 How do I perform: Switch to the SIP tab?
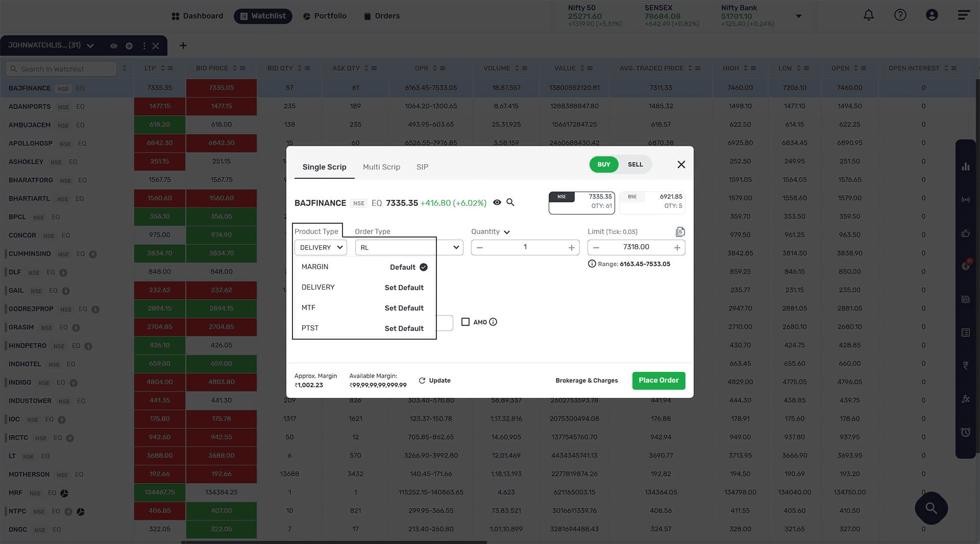point(422,167)
